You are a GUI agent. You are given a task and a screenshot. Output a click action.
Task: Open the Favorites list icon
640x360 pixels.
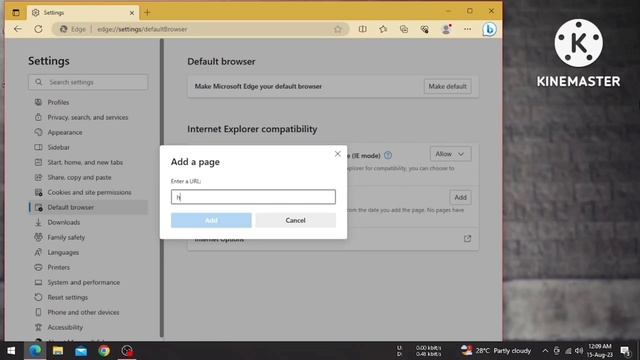coord(383,29)
